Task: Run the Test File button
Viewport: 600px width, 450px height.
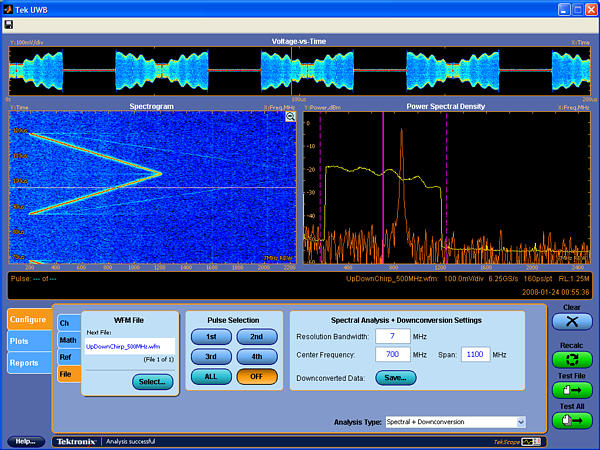Action: pyautogui.click(x=571, y=390)
